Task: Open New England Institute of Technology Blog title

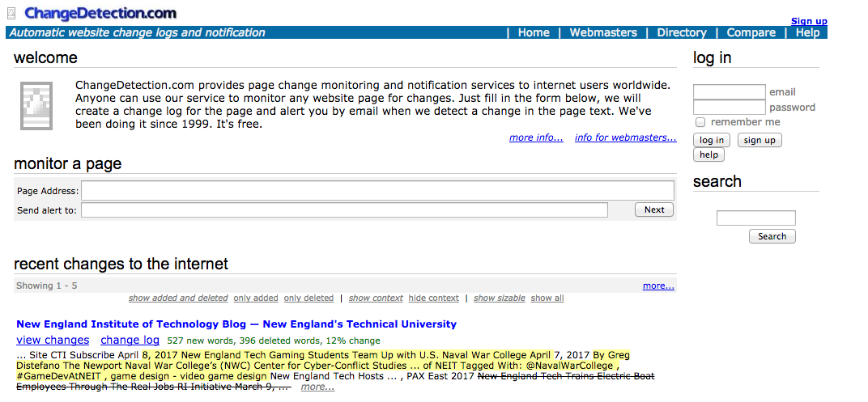Action: pyautogui.click(x=236, y=324)
